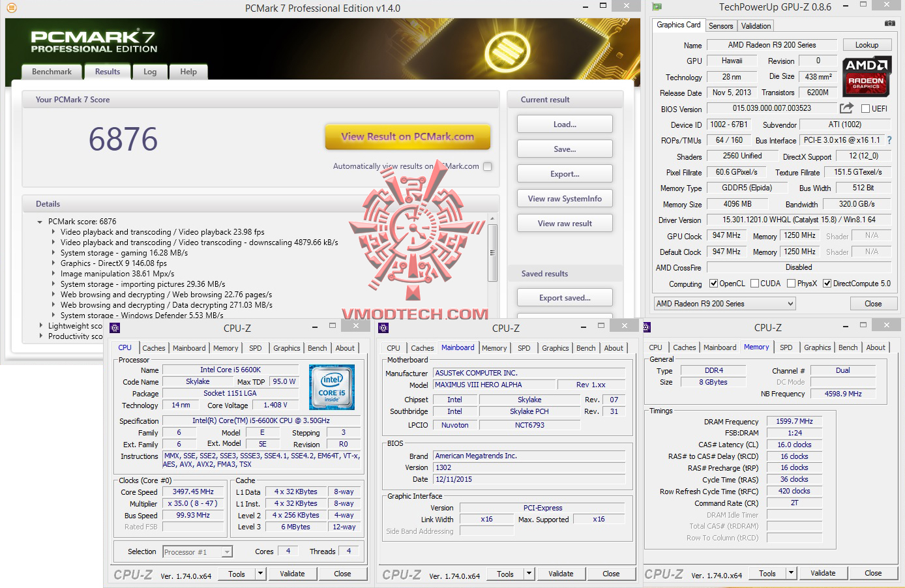The image size is (905, 588).
Task: Open the AMD Radeon R9 200 Series dropdown
Action: 725,304
